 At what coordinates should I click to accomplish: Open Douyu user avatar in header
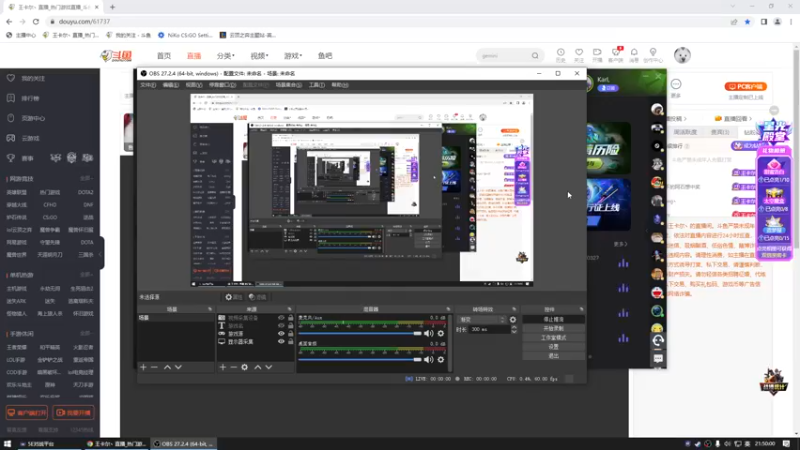682,55
